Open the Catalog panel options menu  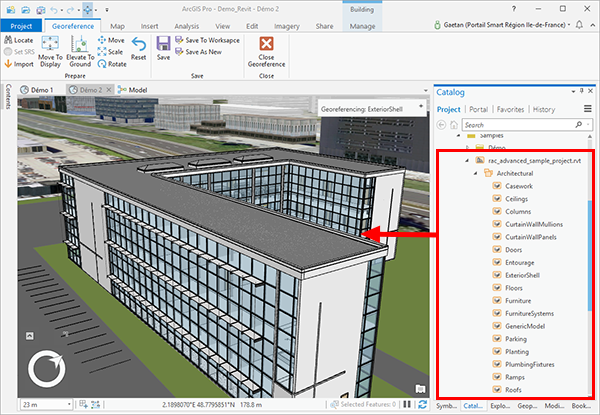(588, 109)
